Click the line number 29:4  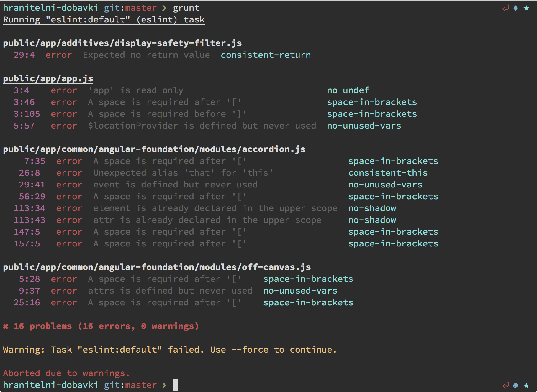tap(24, 55)
